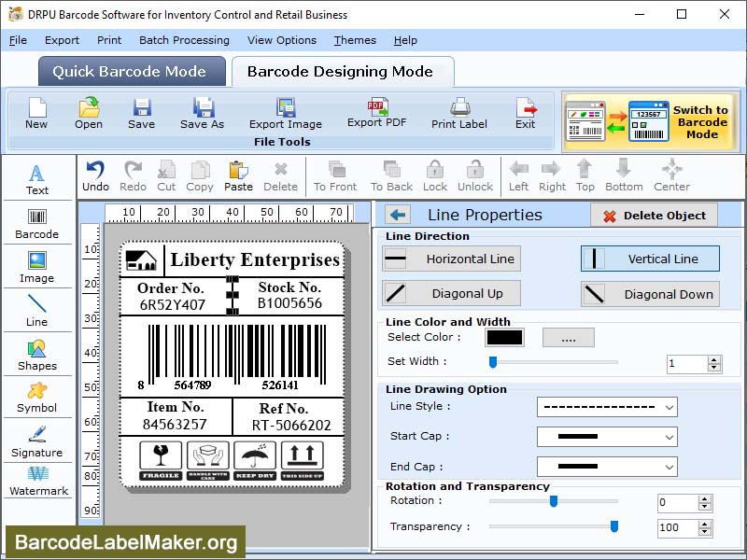Undo the last action
This screenshot has height=560, width=747.
pos(96,176)
